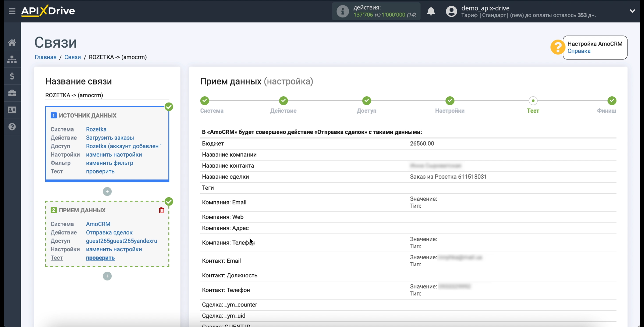
Task: Go to Система step
Action: (212, 111)
